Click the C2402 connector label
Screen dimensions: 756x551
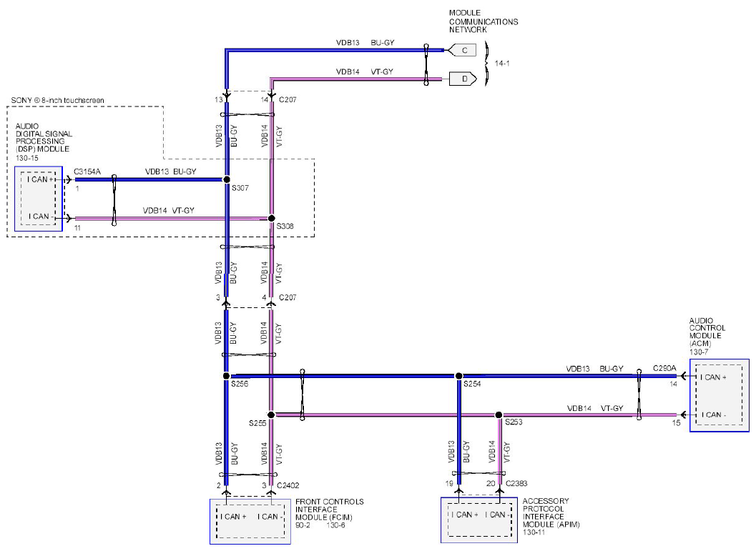point(288,485)
